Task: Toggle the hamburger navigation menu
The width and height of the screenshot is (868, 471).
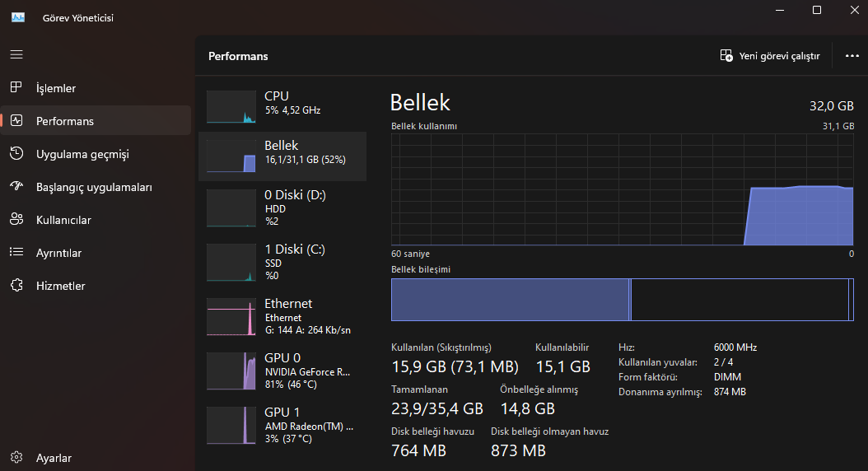Action: pyautogui.click(x=16, y=54)
